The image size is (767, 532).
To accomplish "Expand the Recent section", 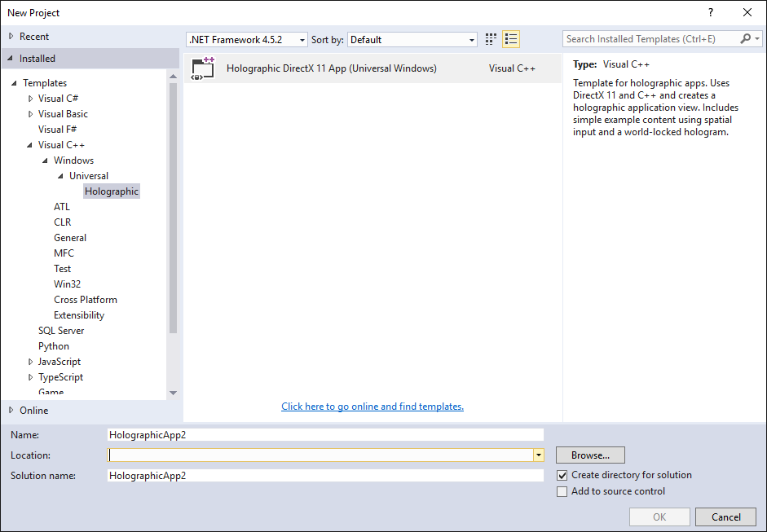I will coord(11,36).
